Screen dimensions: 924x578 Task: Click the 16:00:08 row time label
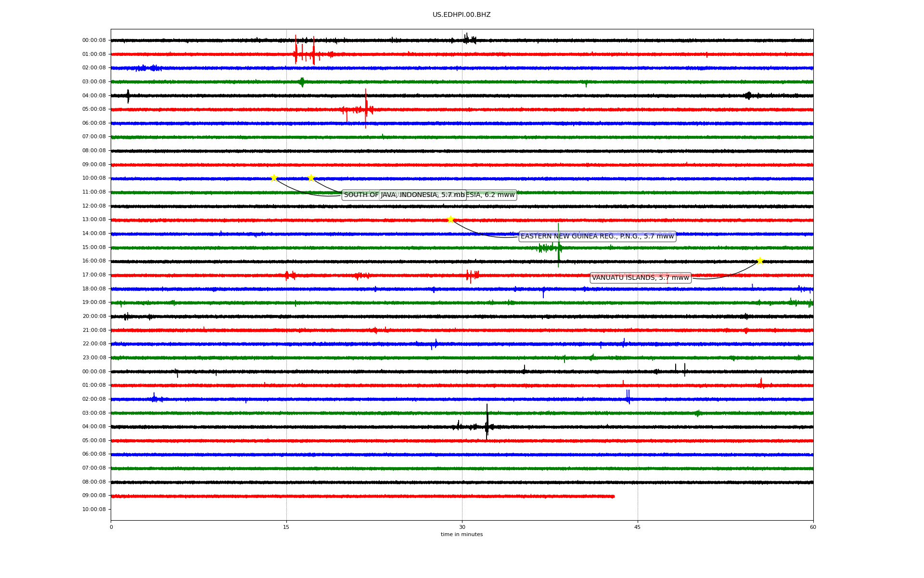point(94,261)
